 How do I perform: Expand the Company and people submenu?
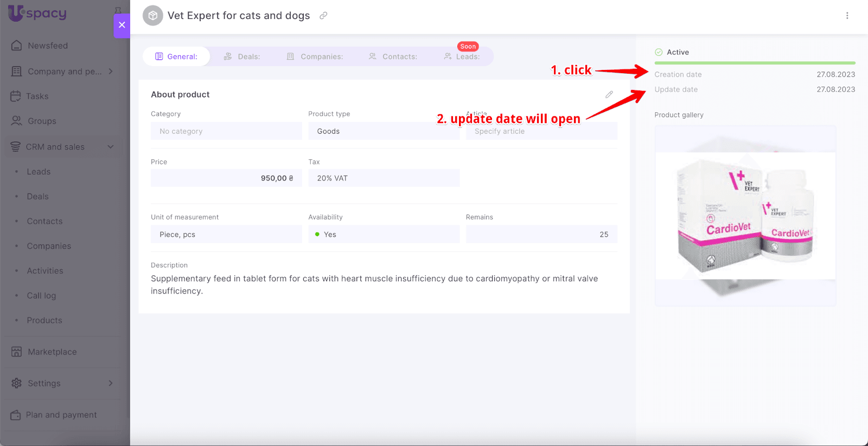111,71
